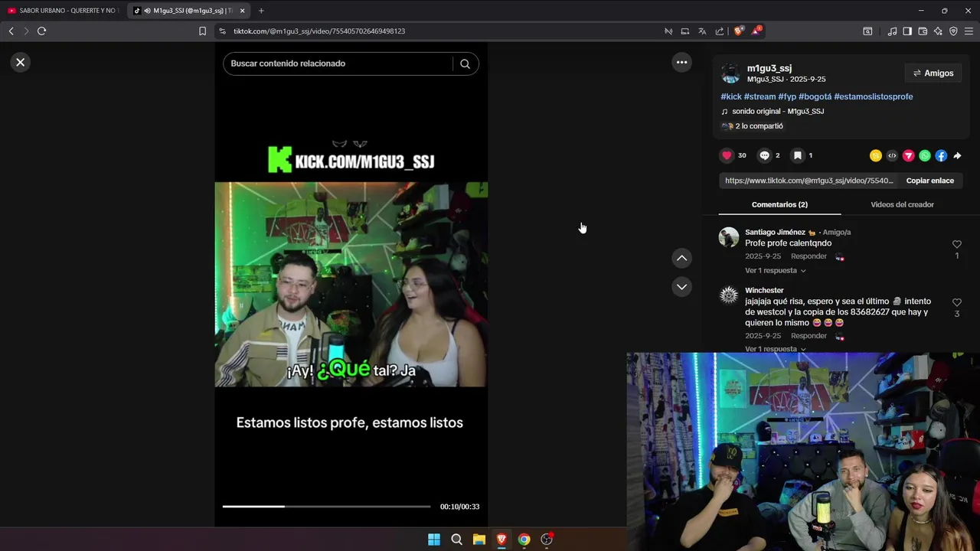
Task: Seek in the video progress bar
Action: (326, 507)
